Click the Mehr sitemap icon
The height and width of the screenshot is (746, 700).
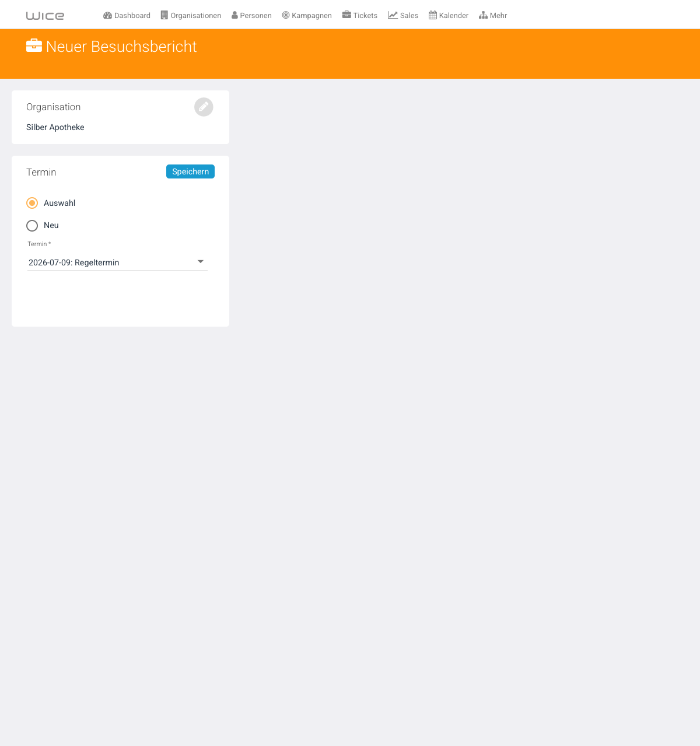pyautogui.click(x=483, y=15)
